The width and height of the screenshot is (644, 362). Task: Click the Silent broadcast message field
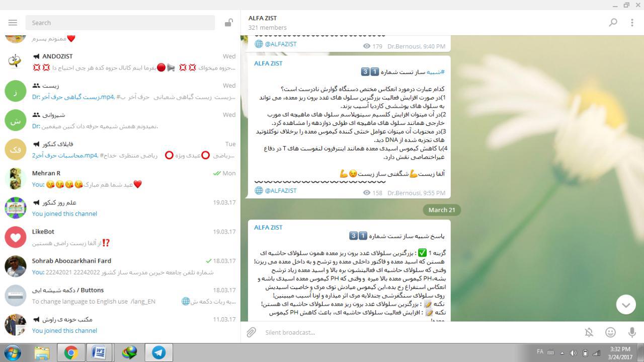click(420, 332)
